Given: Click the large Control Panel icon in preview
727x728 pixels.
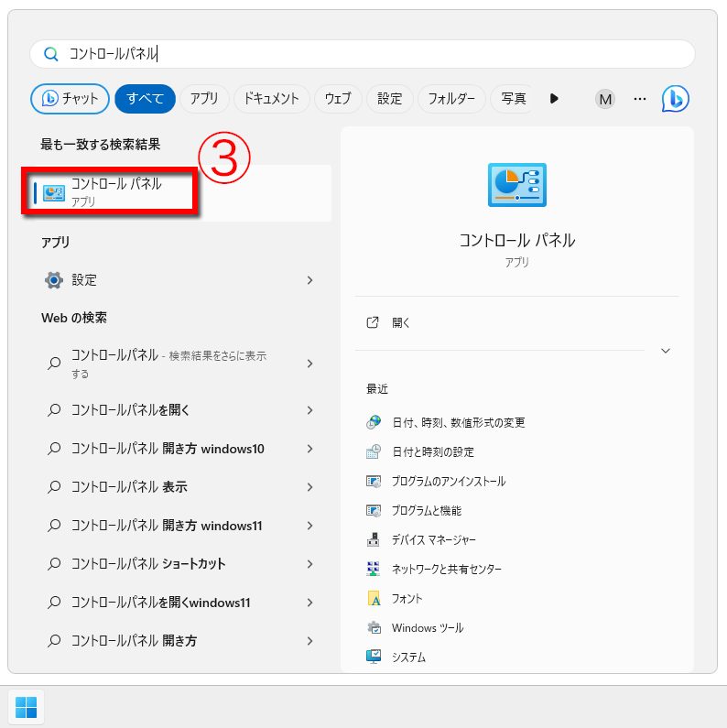Looking at the screenshot, I should (517, 184).
